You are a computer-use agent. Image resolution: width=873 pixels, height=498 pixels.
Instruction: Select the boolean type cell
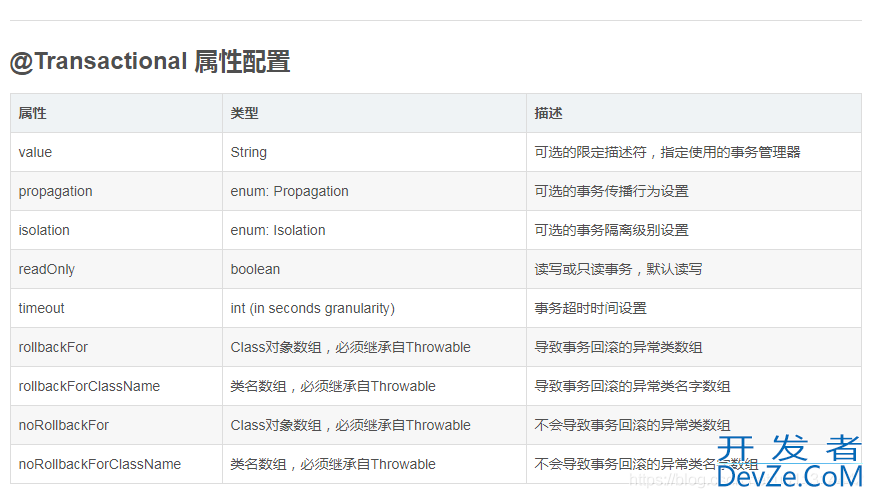point(255,269)
